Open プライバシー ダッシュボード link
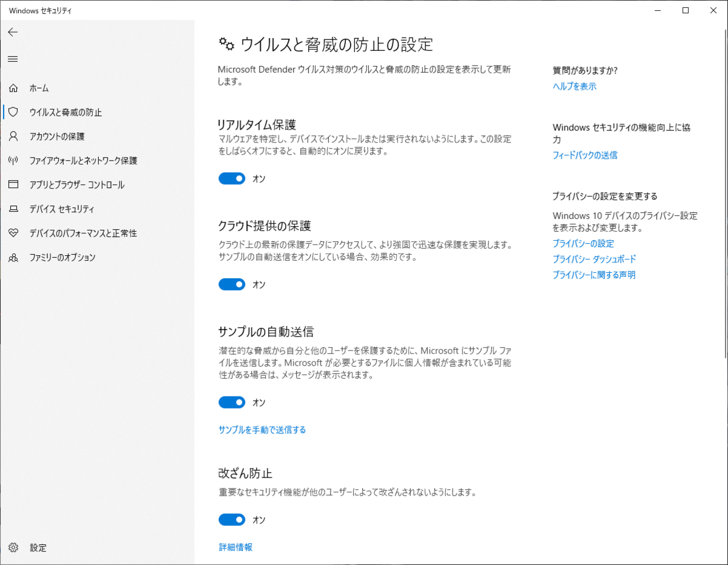The height and width of the screenshot is (565, 728). pyautogui.click(x=594, y=259)
